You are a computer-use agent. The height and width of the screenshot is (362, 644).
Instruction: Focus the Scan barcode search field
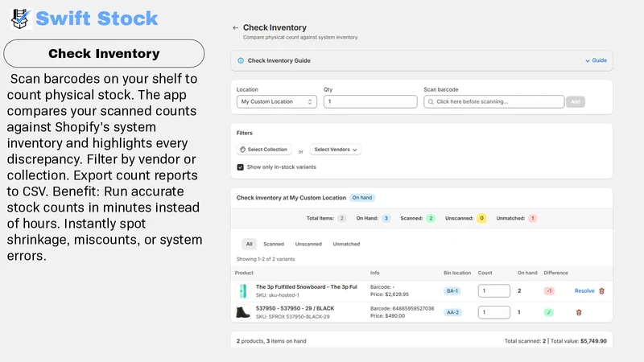[494, 102]
